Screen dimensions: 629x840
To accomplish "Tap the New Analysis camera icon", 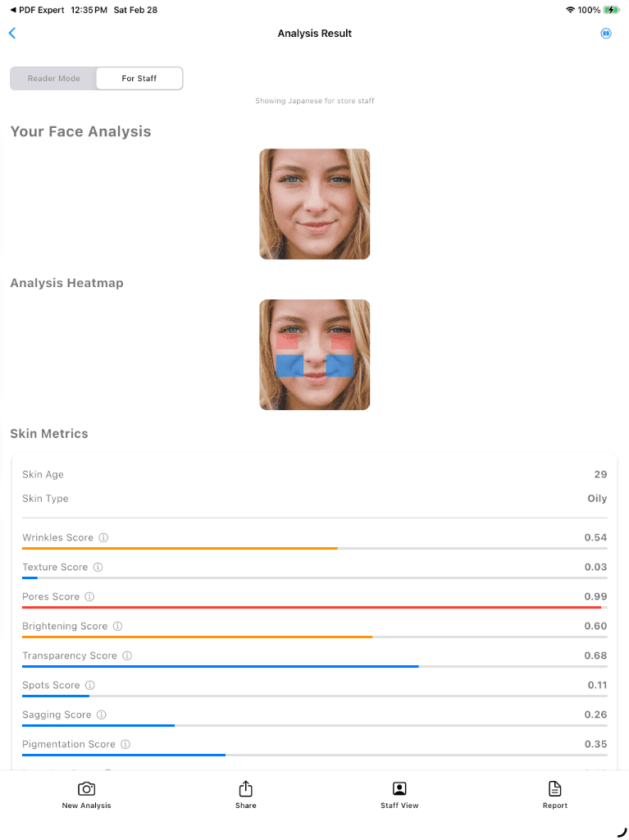I will (86, 789).
